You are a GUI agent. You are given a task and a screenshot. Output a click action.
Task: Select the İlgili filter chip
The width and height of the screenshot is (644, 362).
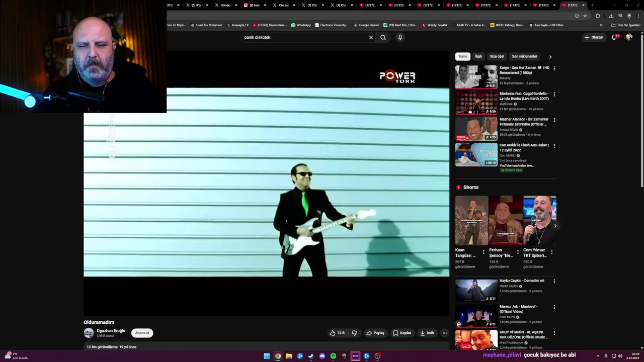tap(478, 56)
